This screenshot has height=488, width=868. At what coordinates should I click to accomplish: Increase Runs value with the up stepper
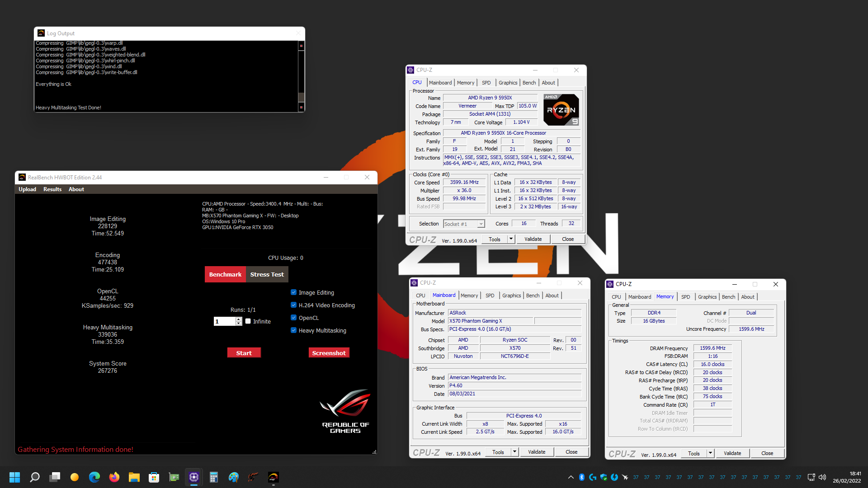pyautogui.click(x=239, y=319)
